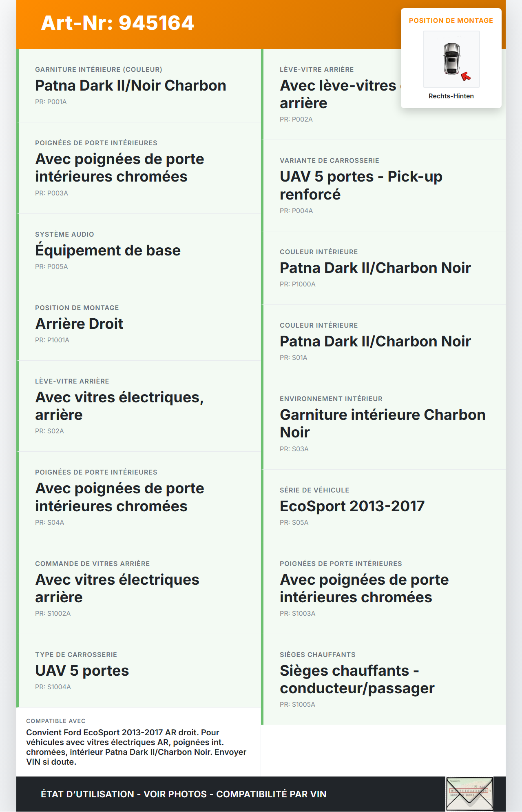Select Sièges chauffants - conducteur/passager entry

pos(357,679)
